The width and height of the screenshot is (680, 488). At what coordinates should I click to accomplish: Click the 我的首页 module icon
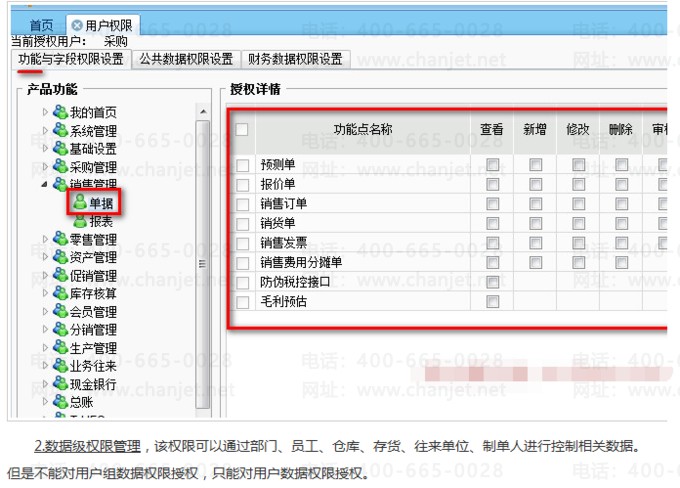60,112
